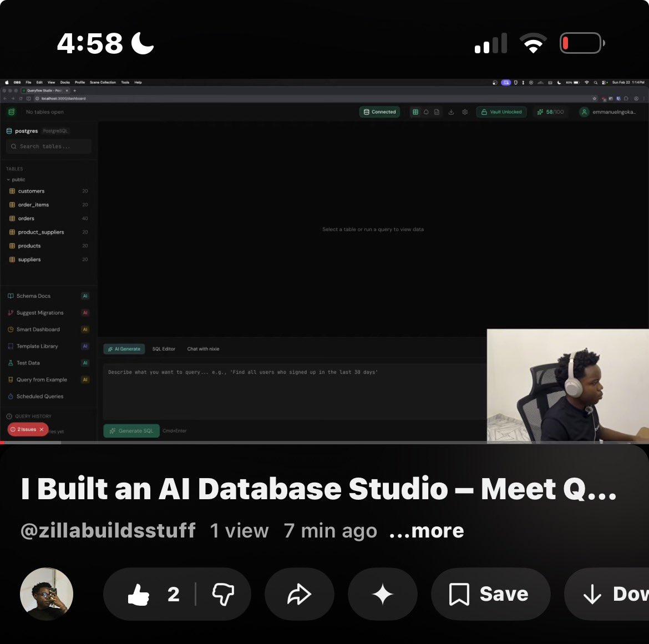The image size is (649, 644).
Task: Open Schema Docs in the sidebar
Action: [x=49, y=296]
